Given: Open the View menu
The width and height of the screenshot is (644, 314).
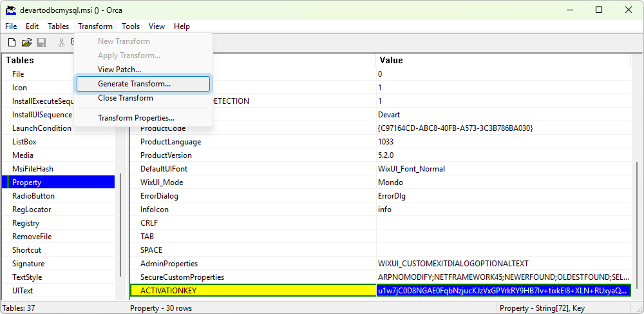Looking at the screenshot, I should click(156, 26).
